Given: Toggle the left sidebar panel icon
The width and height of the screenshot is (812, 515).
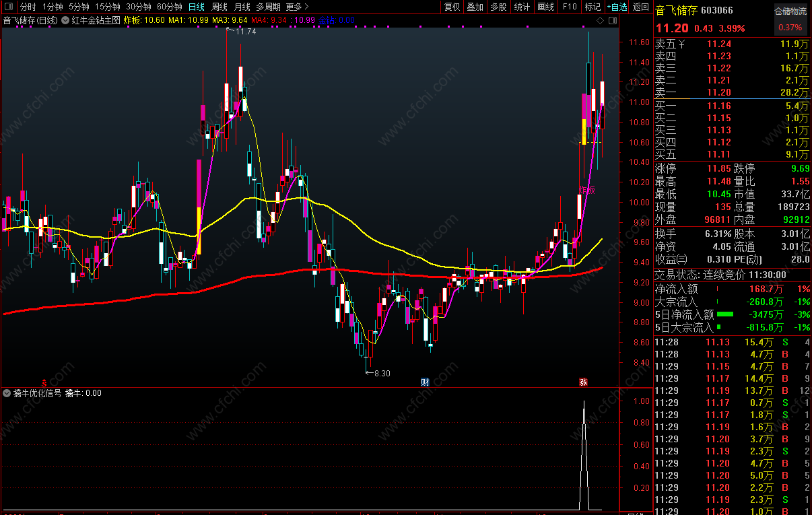Looking at the screenshot, I should point(7,7).
